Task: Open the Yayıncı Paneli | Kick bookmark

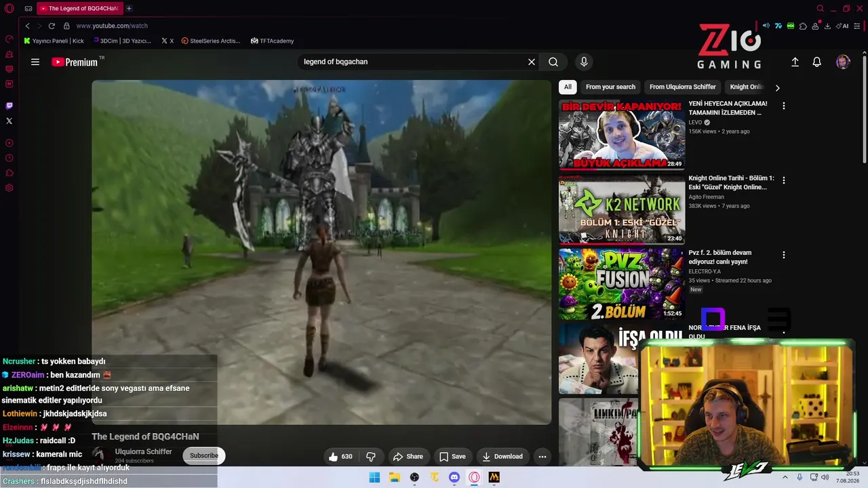Action: [54, 41]
